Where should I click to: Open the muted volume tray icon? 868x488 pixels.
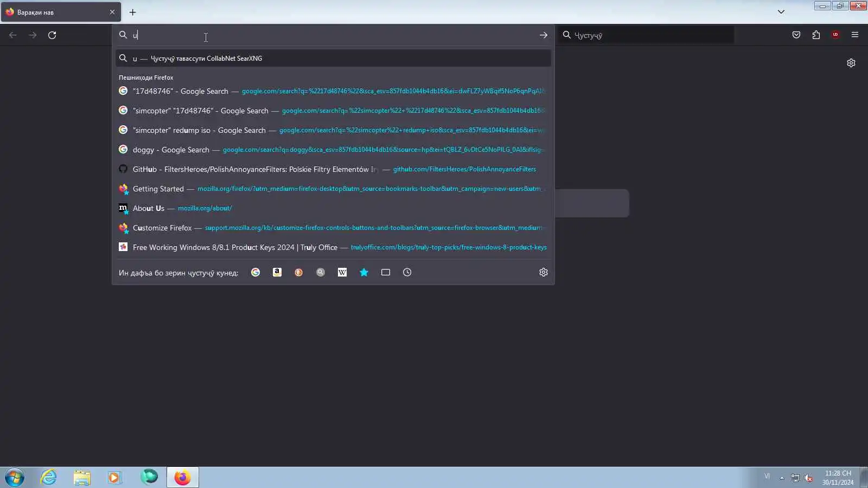[x=809, y=478]
